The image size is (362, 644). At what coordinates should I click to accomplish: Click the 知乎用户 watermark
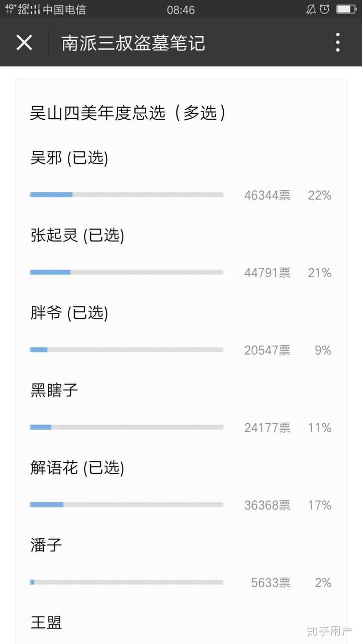point(330,630)
